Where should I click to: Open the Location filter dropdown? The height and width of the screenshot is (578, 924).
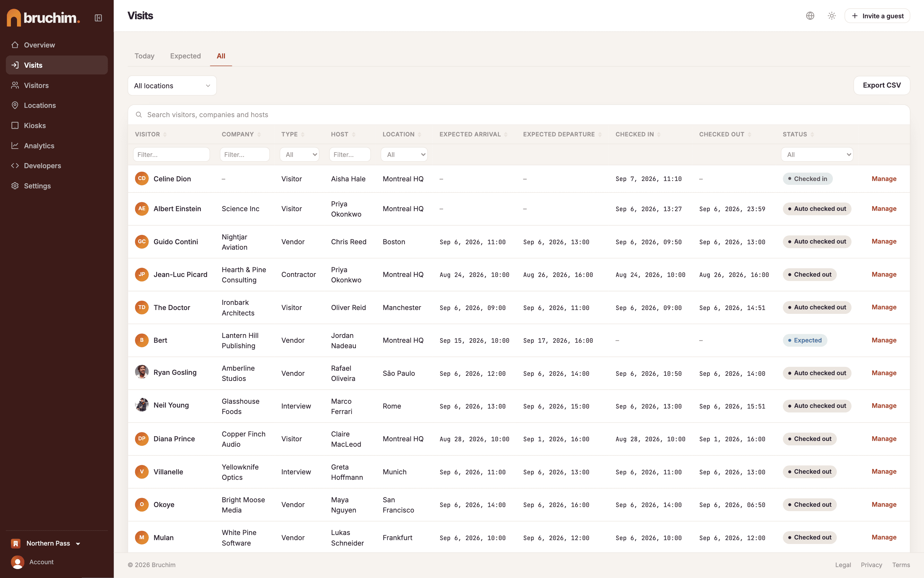coord(404,154)
